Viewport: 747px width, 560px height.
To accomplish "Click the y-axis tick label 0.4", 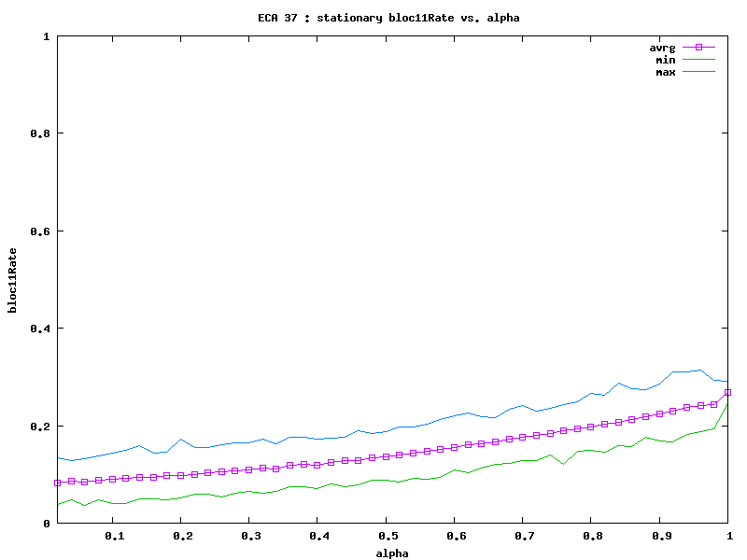I will click(40, 329).
